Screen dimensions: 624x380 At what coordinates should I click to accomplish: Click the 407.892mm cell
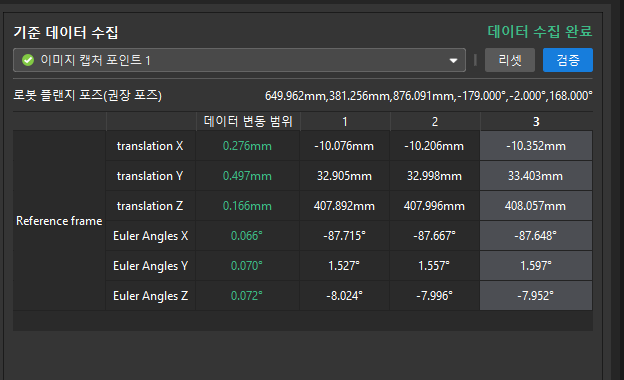click(x=344, y=206)
